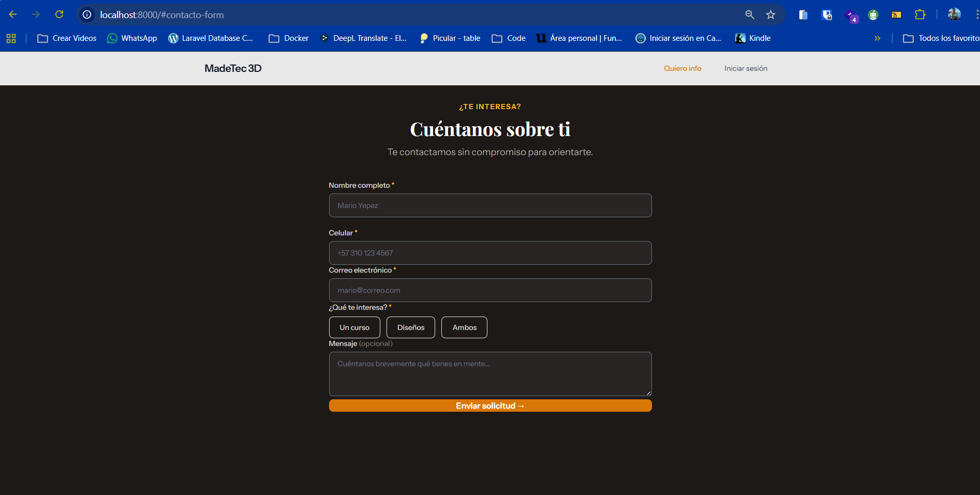Open the Quiero info nav link
Viewport: 980px width, 495px height.
(682, 68)
